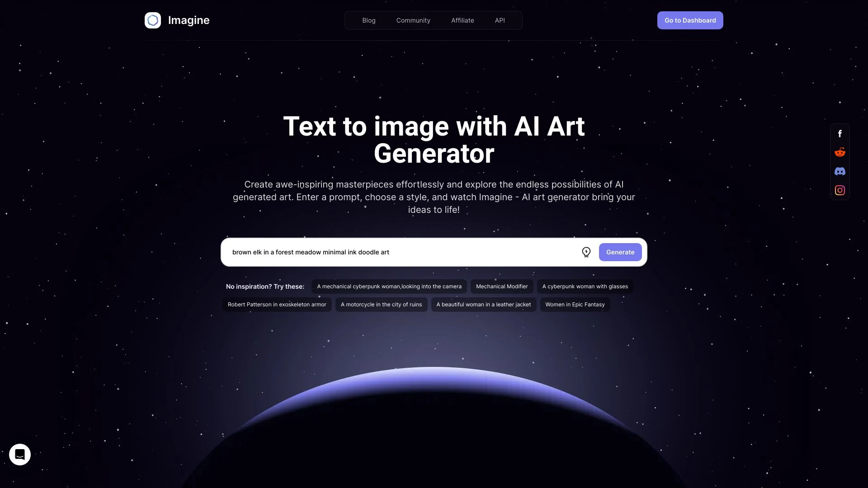Select the Blog menu item
Screen dimensions: 868x488
tap(369, 20)
